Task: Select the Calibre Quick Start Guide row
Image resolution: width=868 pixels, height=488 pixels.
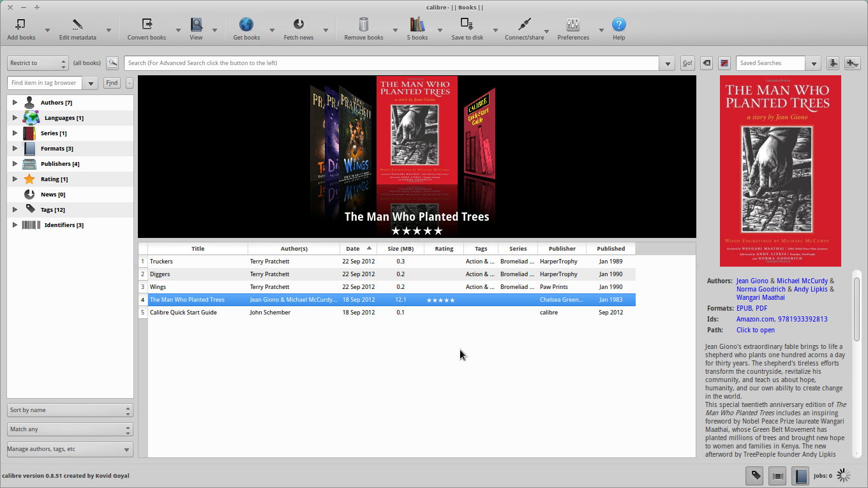Action: [x=391, y=313]
